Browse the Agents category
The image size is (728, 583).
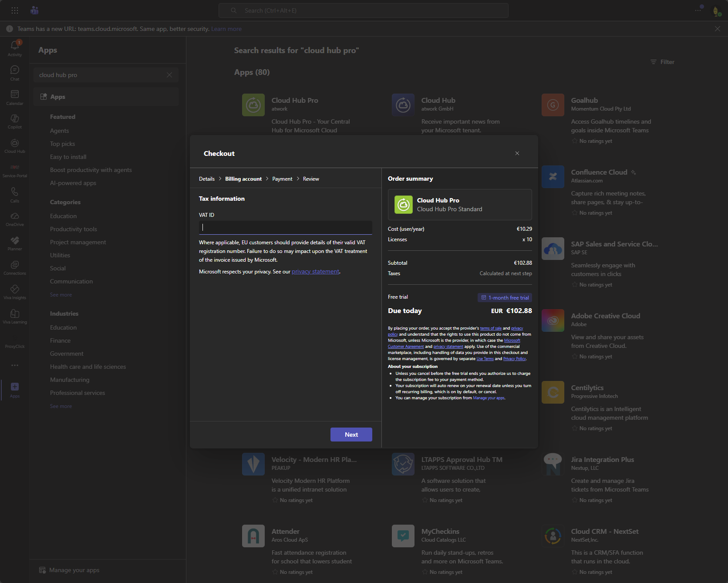[x=59, y=131]
